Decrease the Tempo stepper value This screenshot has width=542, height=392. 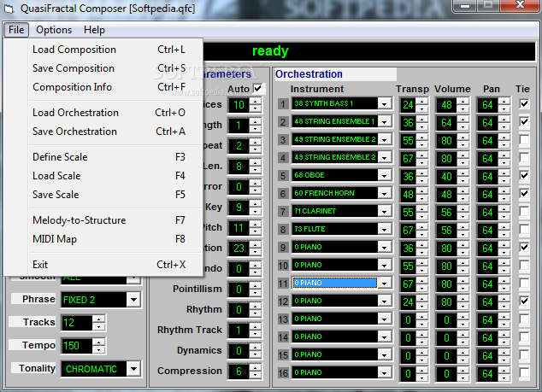[99, 349]
